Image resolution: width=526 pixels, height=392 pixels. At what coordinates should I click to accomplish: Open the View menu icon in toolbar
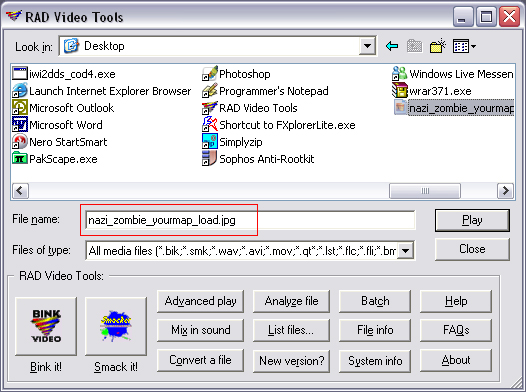coord(464,46)
